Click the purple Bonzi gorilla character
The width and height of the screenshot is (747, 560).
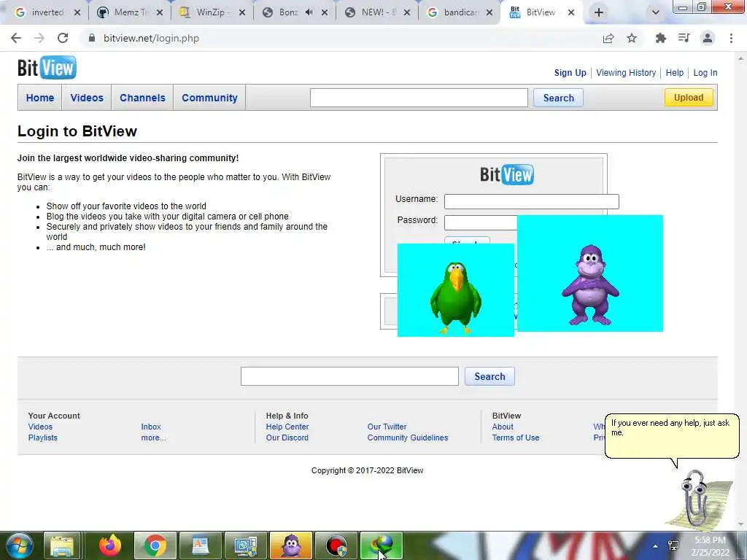click(590, 285)
